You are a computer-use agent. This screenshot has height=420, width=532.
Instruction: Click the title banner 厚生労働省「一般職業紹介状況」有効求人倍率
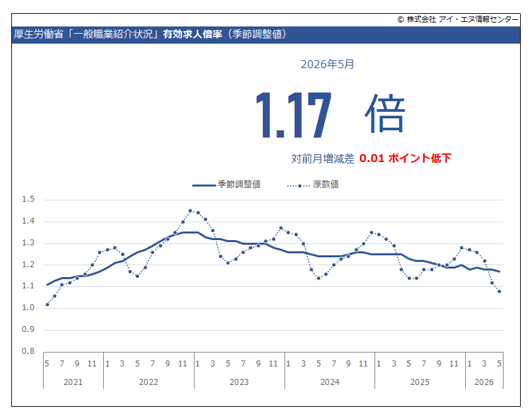click(x=265, y=34)
